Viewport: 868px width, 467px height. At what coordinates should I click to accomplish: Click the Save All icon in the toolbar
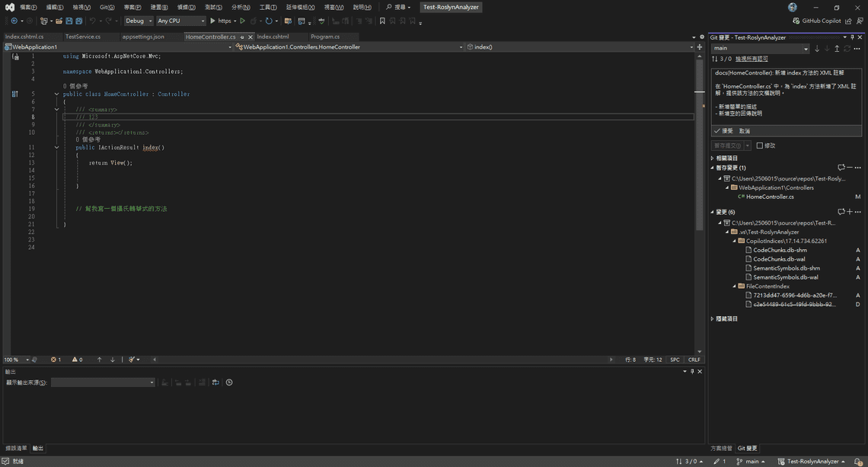pos(80,21)
